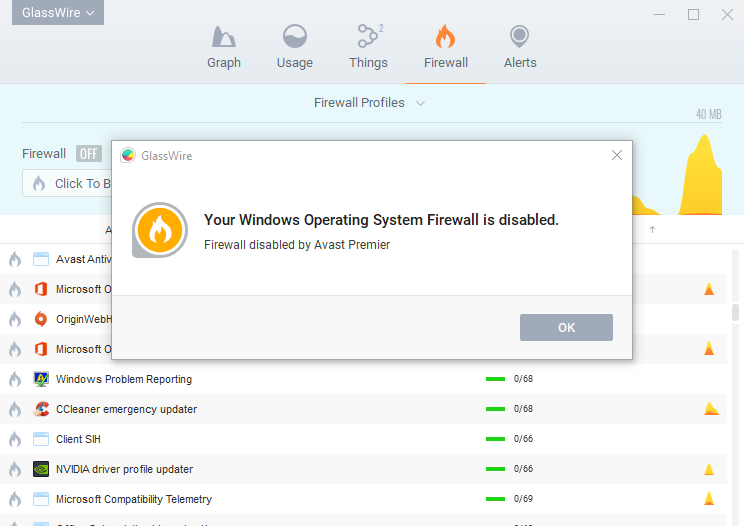Block Windows Problem Reporting with flame icon
This screenshot has height=526, width=744.
click(x=15, y=380)
